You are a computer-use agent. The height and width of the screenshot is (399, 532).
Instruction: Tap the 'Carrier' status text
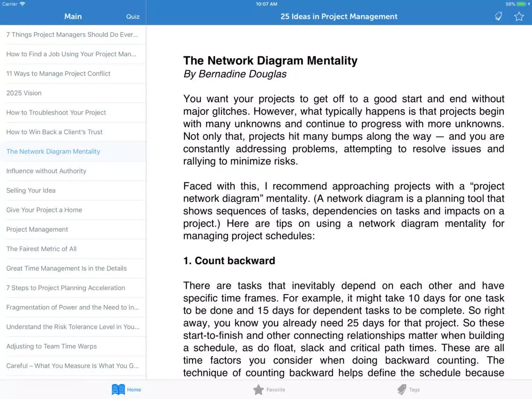tap(10, 4)
